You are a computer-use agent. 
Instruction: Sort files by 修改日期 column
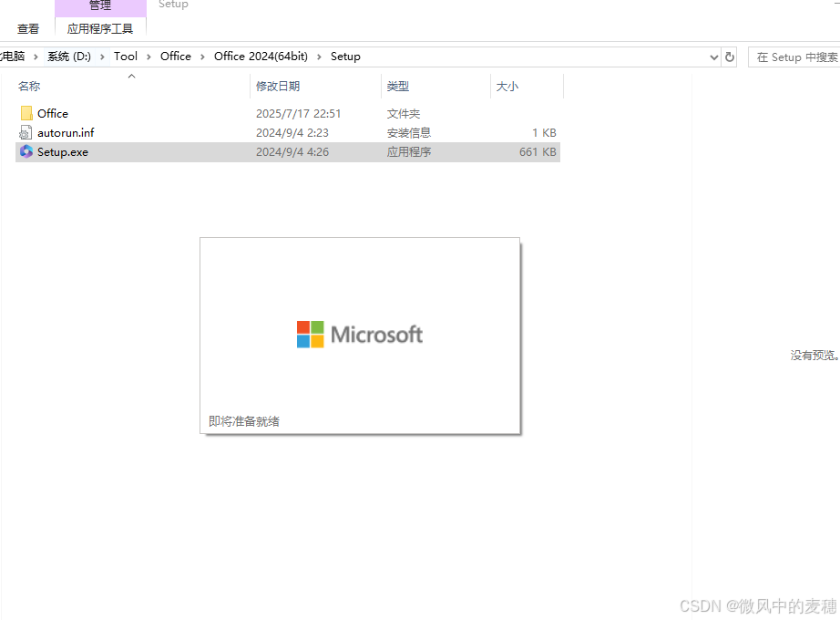(278, 87)
